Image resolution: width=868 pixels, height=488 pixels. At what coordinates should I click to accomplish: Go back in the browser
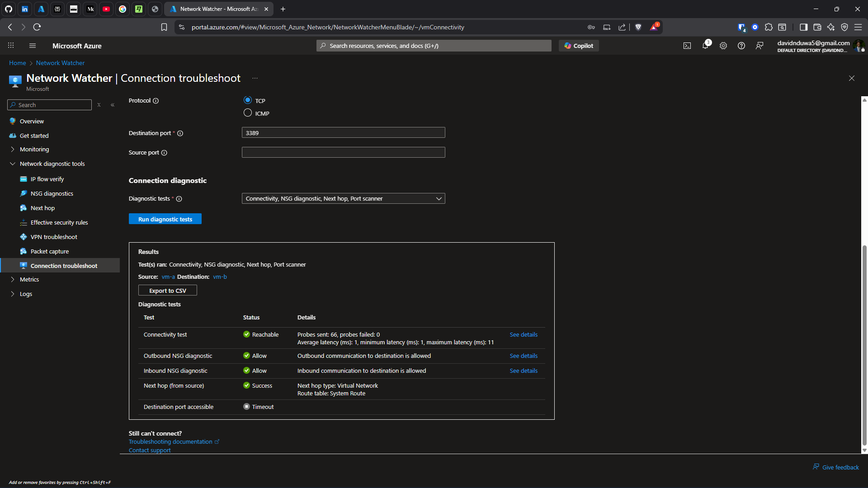[10, 27]
